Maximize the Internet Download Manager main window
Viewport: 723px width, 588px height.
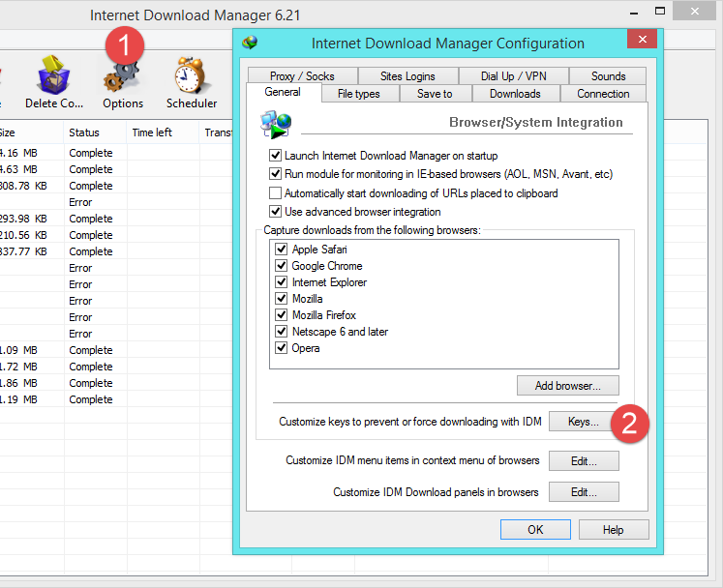pos(660,11)
